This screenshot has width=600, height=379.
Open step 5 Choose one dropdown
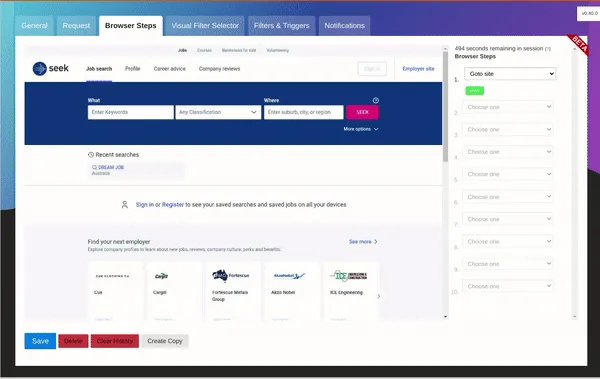(x=508, y=174)
